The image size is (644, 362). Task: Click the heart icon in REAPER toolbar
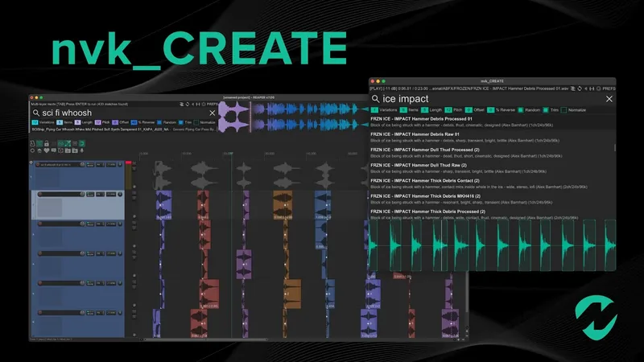pyautogui.click(x=47, y=150)
